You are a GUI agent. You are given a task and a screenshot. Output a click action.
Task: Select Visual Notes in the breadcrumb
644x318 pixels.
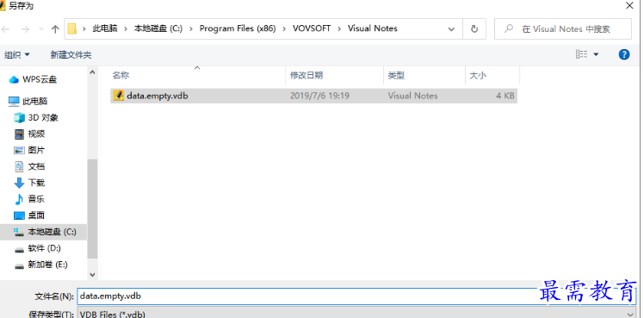tap(373, 28)
